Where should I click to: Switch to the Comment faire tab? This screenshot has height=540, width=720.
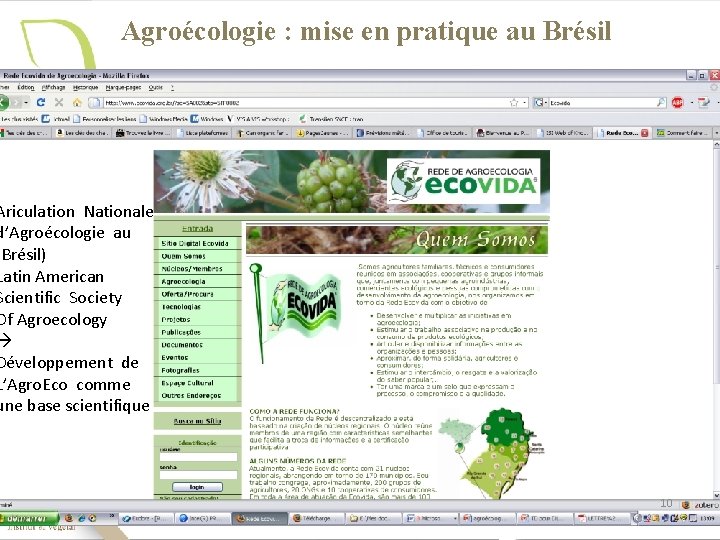click(683, 133)
